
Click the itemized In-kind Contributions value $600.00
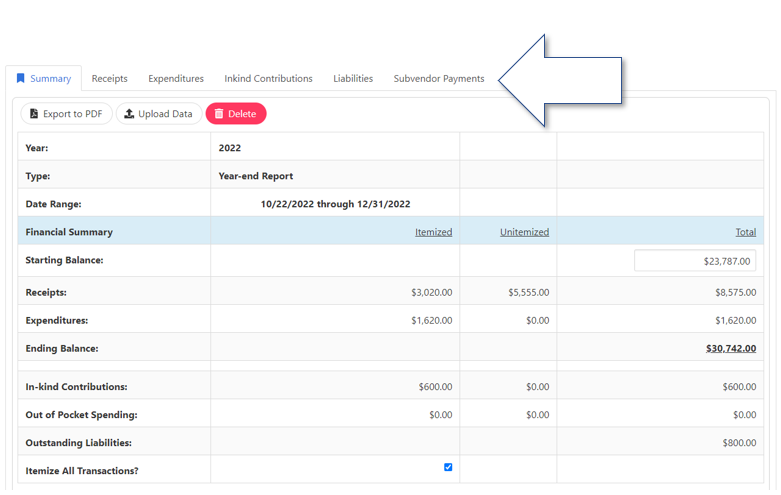435,387
